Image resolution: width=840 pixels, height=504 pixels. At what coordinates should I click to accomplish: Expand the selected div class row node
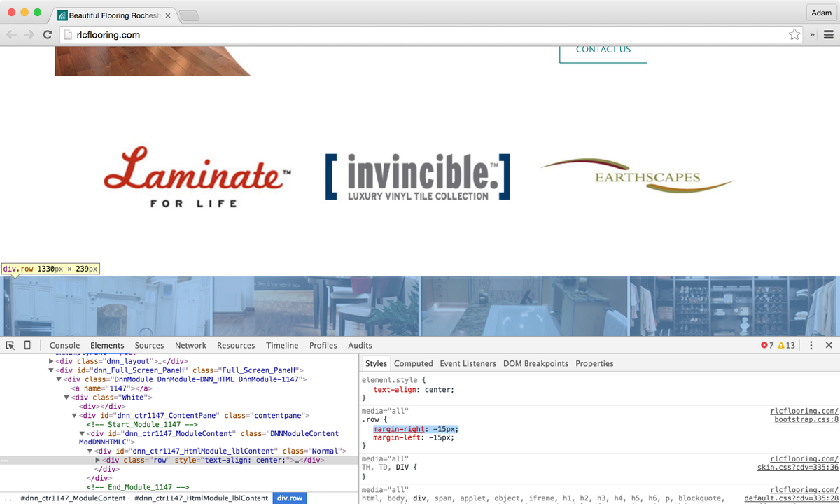[x=98, y=461]
